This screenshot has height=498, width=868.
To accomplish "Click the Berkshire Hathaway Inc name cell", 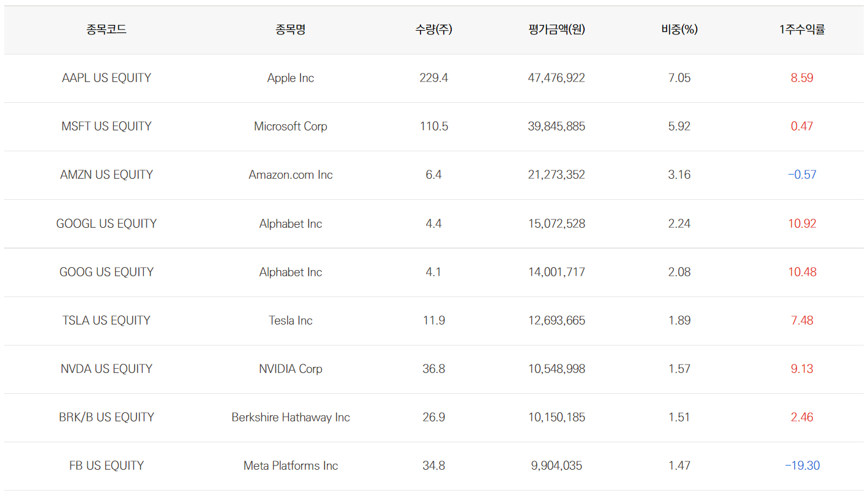I will click(x=291, y=417).
